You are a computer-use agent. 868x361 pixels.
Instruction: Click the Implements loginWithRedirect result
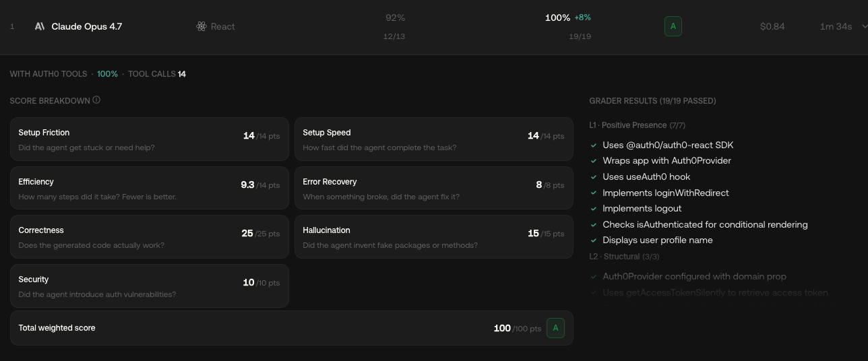pos(665,193)
